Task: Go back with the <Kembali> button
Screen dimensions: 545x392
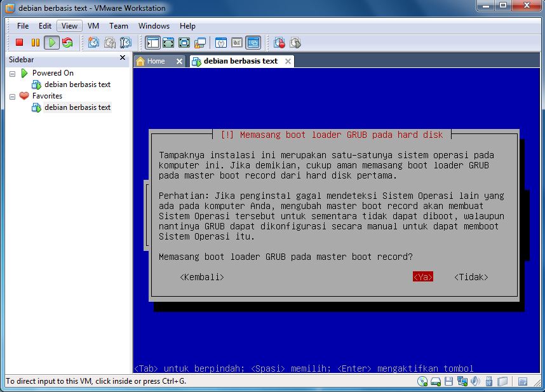Action: coord(202,277)
